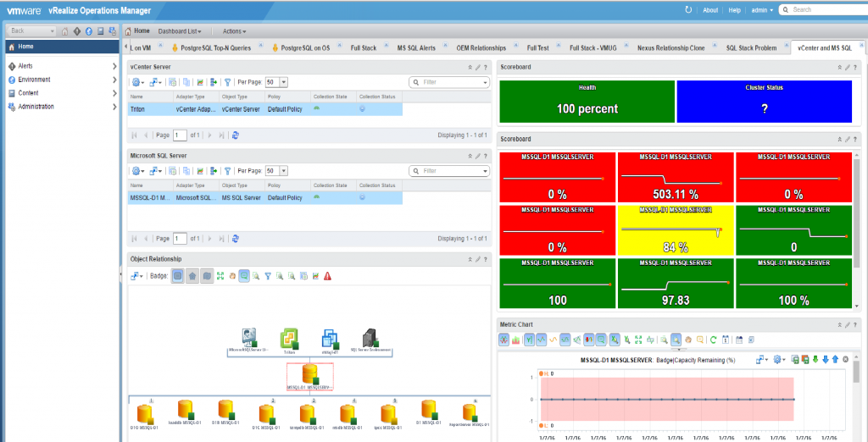Viewport: 868px width, 442px height.
Task: Toggle the first split-charts button in the Metric Chart toolbar
Action: [504, 340]
